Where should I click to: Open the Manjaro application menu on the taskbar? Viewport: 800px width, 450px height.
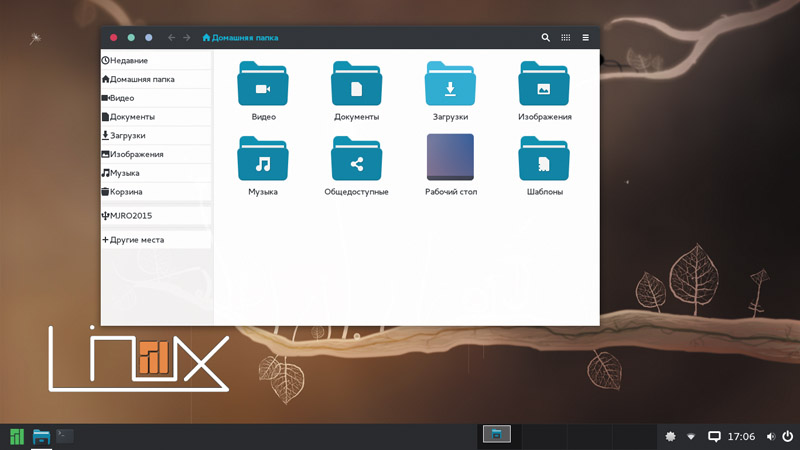[17, 437]
